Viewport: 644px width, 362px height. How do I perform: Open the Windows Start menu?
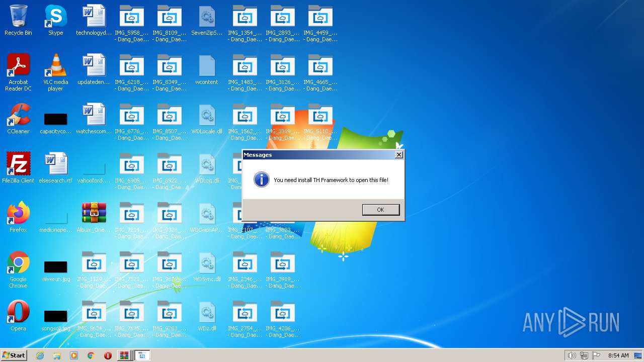pyautogui.click(x=14, y=355)
